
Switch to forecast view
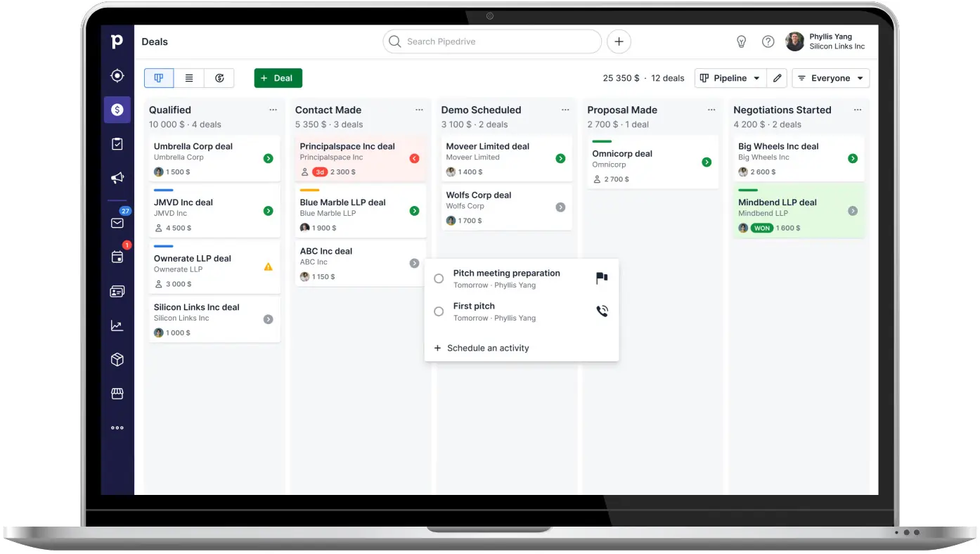coord(219,78)
